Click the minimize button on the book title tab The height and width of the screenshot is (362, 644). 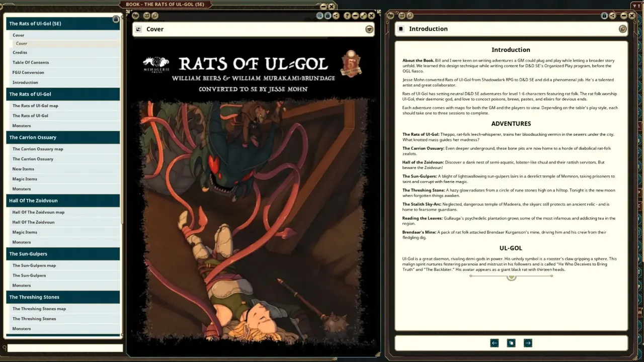click(324, 6)
